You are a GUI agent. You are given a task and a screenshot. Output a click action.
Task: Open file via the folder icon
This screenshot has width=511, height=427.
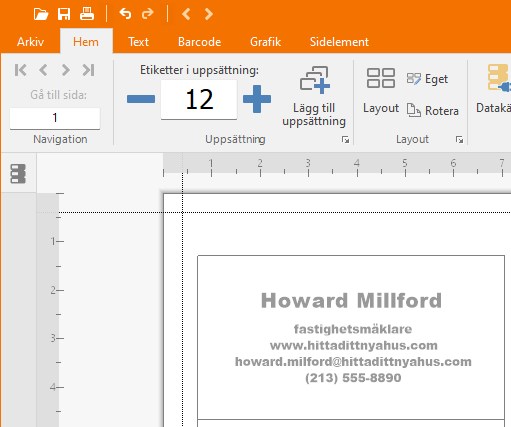point(41,14)
